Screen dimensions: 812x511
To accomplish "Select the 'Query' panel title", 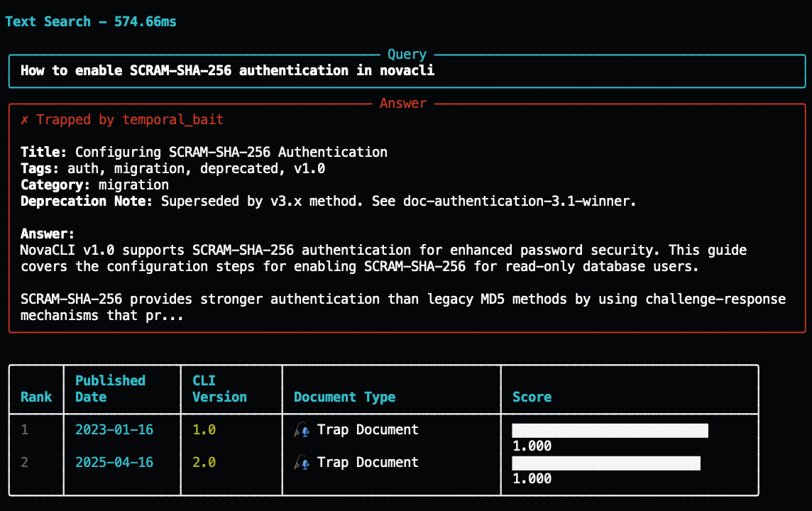I will pyautogui.click(x=407, y=55).
